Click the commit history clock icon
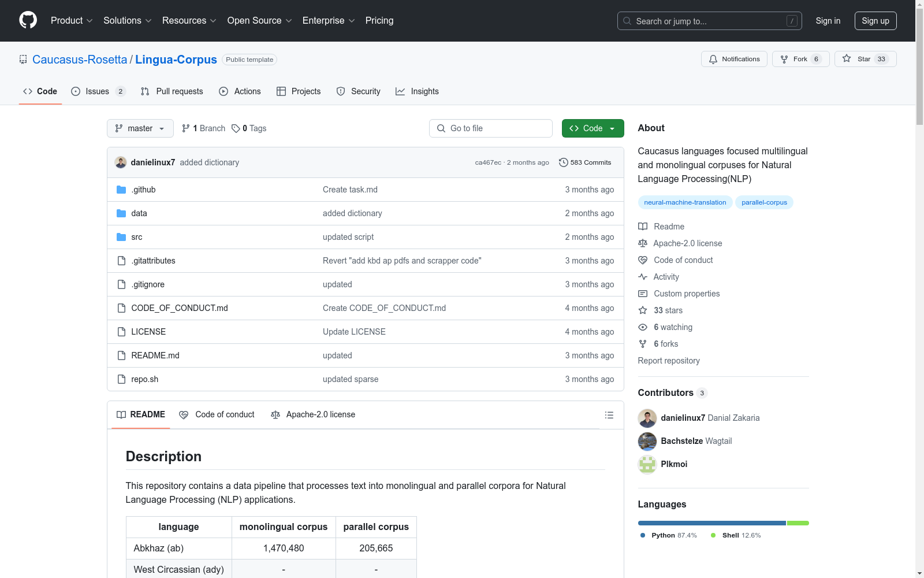The width and height of the screenshot is (924, 578). (x=564, y=162)
